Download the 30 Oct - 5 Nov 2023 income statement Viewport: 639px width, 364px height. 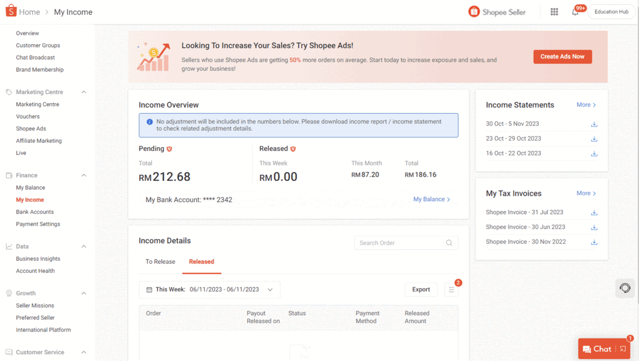pos(594,124)
